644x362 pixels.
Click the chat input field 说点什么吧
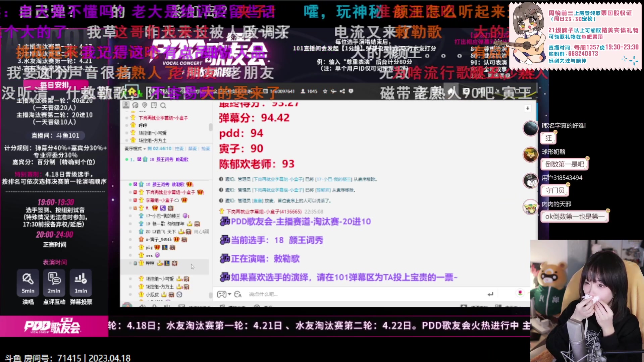tap(366, 294)
